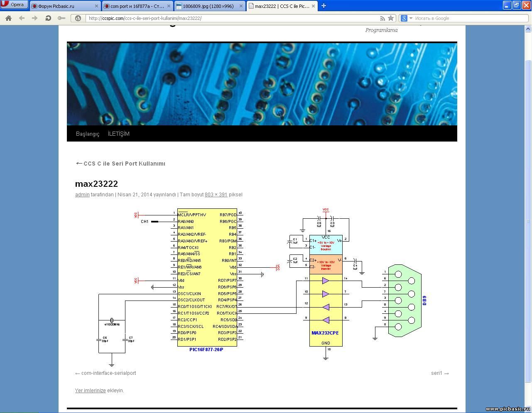Open the Başlangıç menu item
This screenshot has height=413, width=532.
pyautogui.click(x=88, y=134)
